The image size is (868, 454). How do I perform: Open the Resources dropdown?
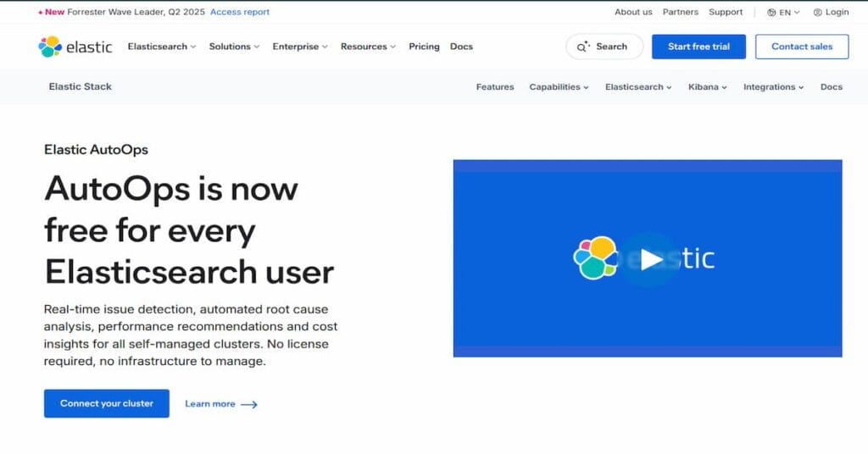click(x=368, y=47)
